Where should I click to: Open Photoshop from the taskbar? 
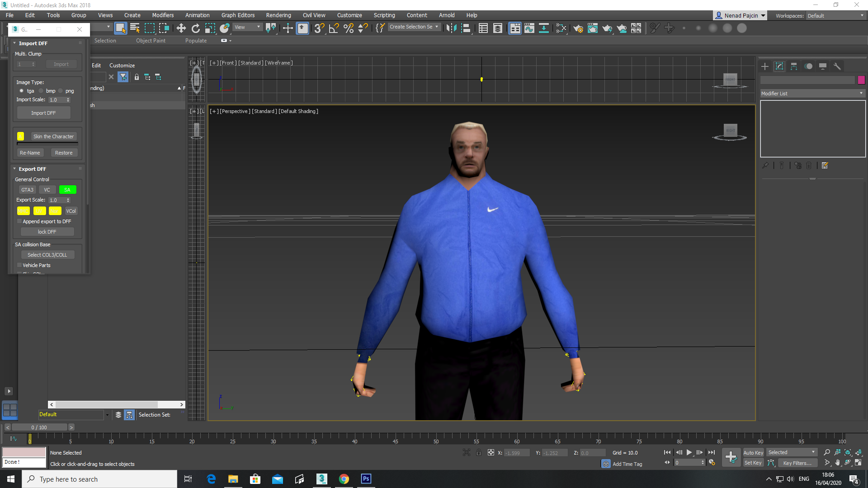coord(366,479)
